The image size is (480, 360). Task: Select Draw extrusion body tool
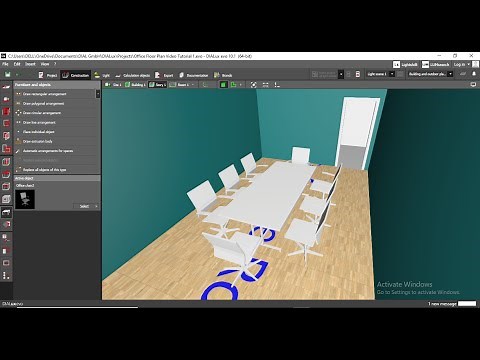click(55, 141)
